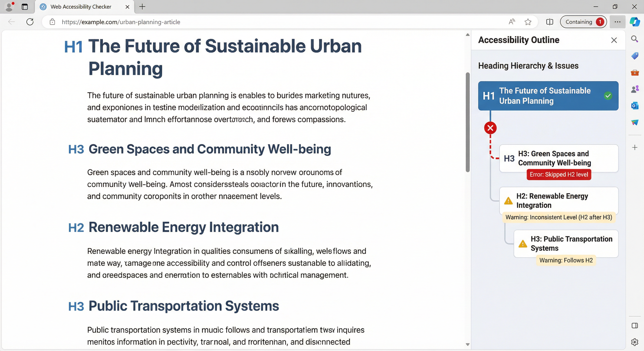Click the browser address bar
This screenshot has width=644, height=351.
(x=175, y=22)
